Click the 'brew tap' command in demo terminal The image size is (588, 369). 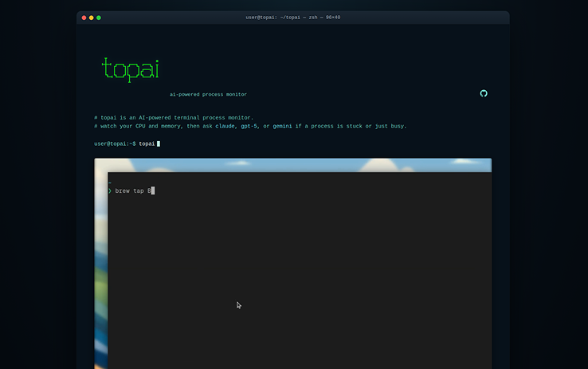[x=133, y=190]
